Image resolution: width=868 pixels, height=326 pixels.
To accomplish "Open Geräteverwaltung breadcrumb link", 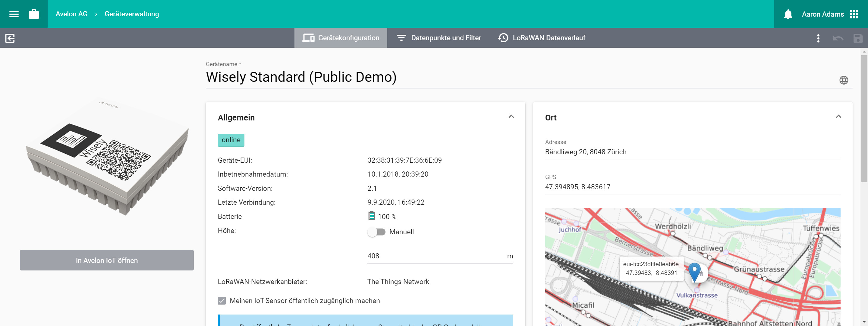I will (132, 14).
